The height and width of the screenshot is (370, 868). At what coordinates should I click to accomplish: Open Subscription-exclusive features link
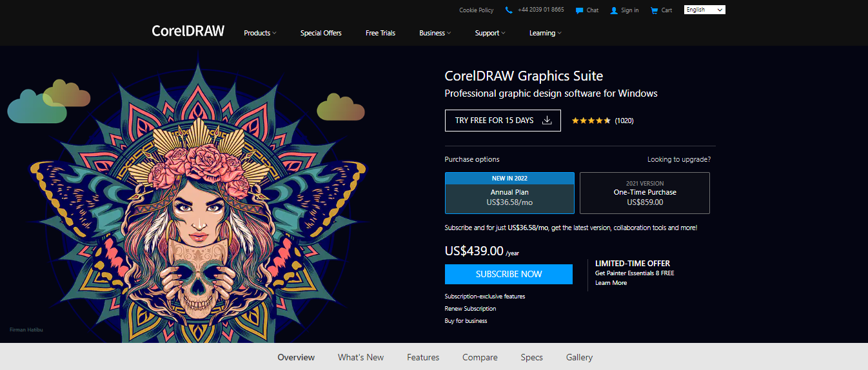pos(485,297)
